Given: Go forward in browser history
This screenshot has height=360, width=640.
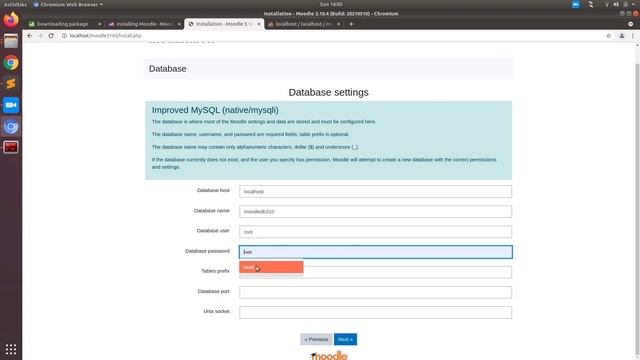Looking at the screenshot, I should point(40,36).
